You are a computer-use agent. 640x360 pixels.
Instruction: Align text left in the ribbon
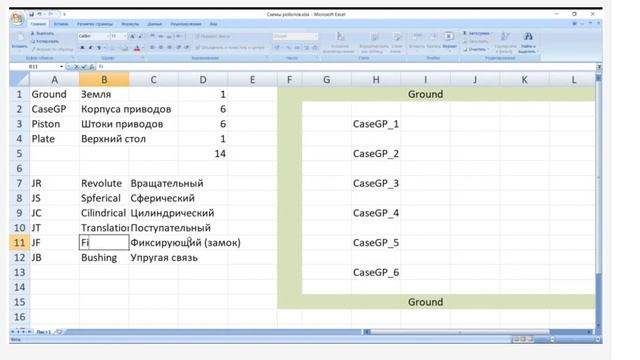pyautogui.click(x=152, y=48)
